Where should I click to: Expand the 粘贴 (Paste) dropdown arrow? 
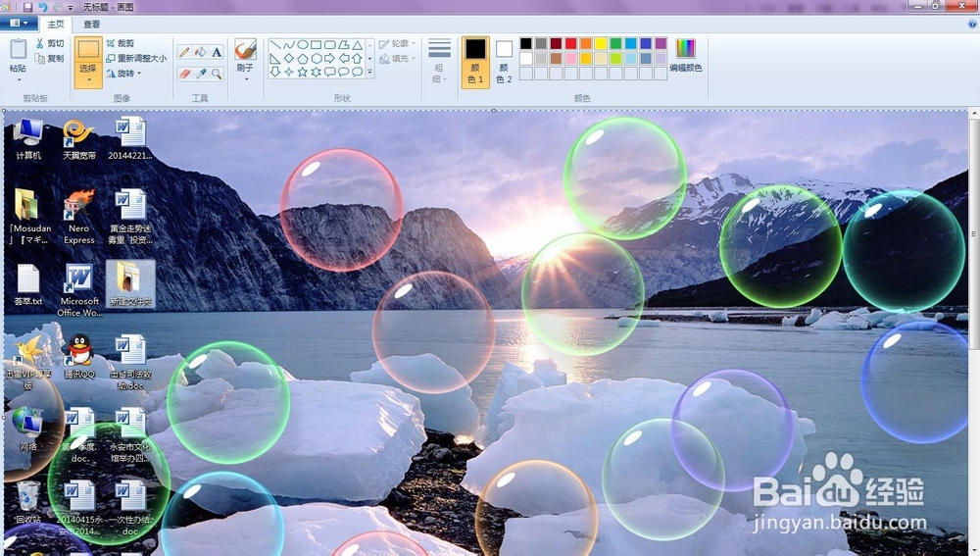tap(18, 78)
